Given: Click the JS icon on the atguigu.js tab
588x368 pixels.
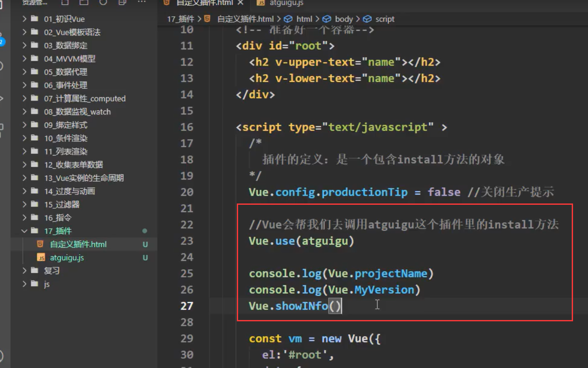Looking at the screenshot, I should (x=260, y=3).
